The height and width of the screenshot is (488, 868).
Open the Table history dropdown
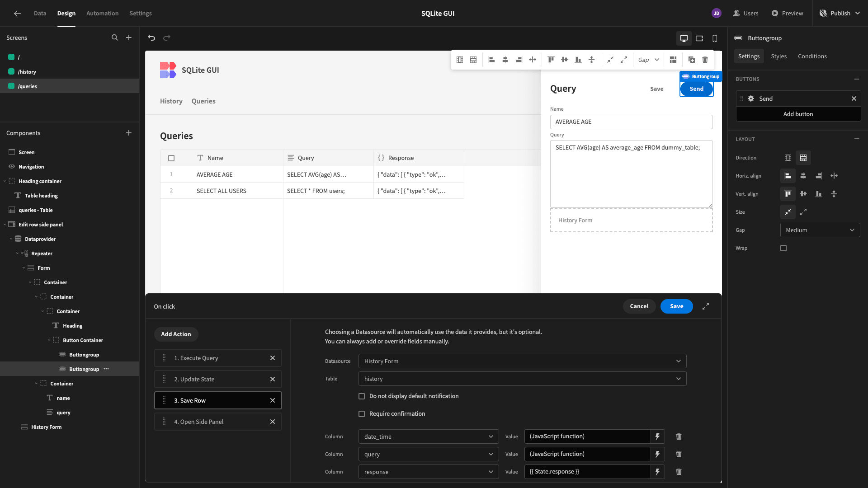(x=522, y=379)
